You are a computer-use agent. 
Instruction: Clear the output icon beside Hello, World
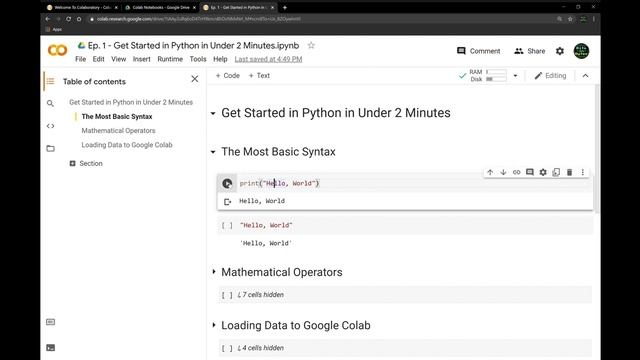[x=227, y=201]
